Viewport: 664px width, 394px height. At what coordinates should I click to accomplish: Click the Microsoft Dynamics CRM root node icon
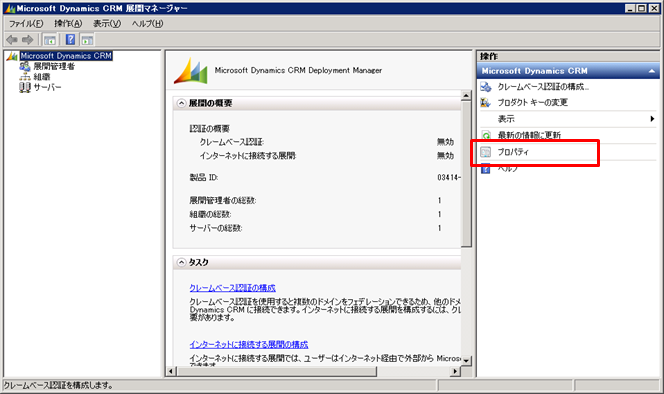[x=12, y=56]
